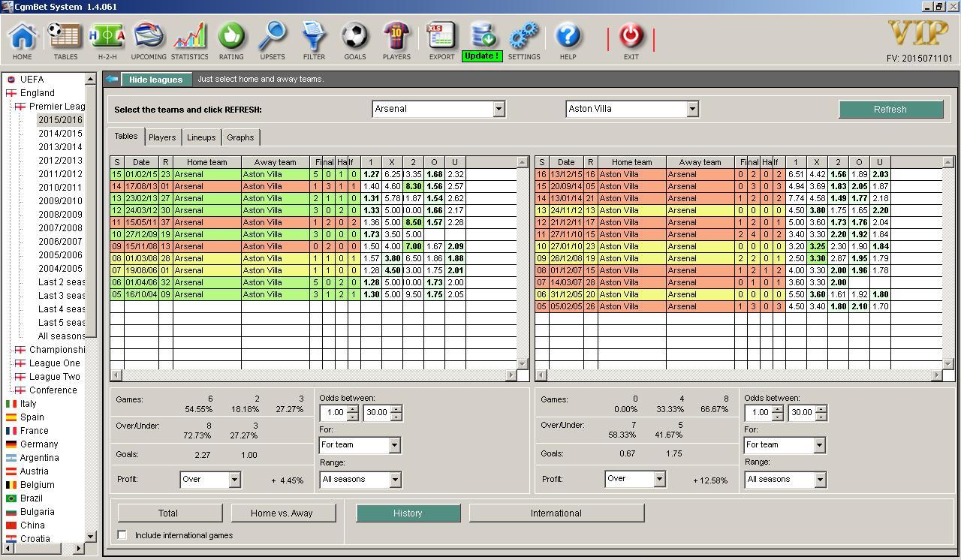Tick the Include international games checkbox
Image resolution: width=961 pixels, height=560 pixels.
coord(122,534)
